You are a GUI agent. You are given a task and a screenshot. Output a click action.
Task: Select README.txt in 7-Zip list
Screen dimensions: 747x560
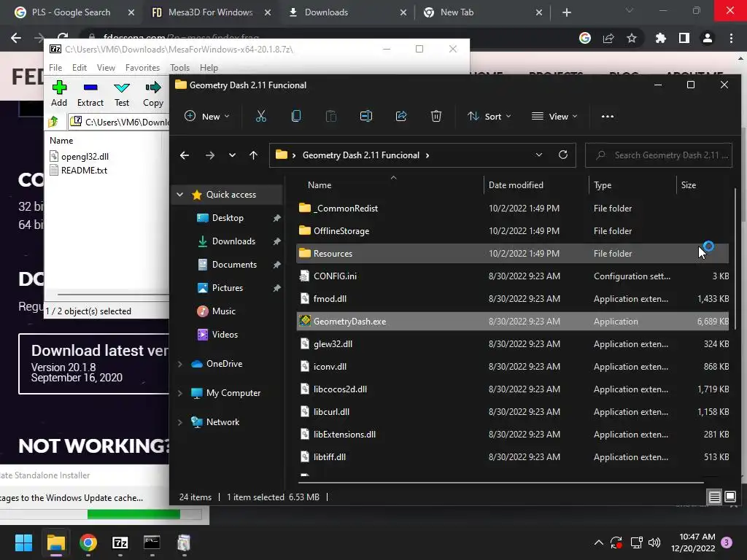(x=84, y=171)
